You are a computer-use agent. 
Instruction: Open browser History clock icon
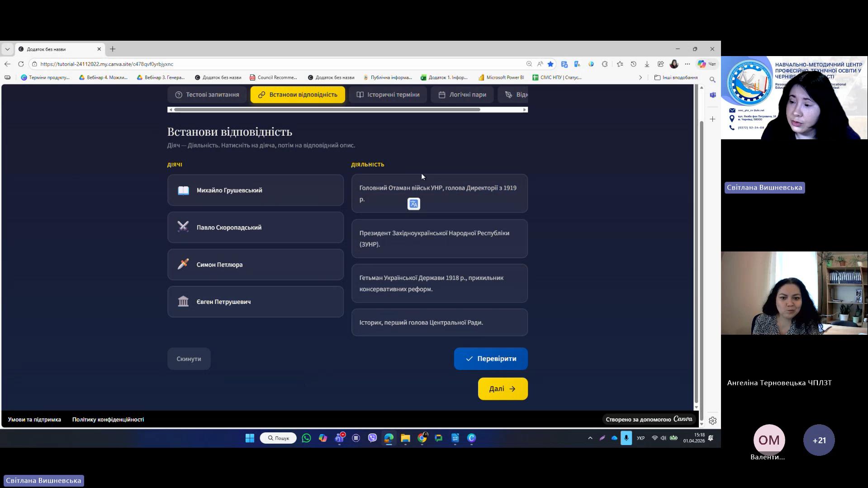633,64
